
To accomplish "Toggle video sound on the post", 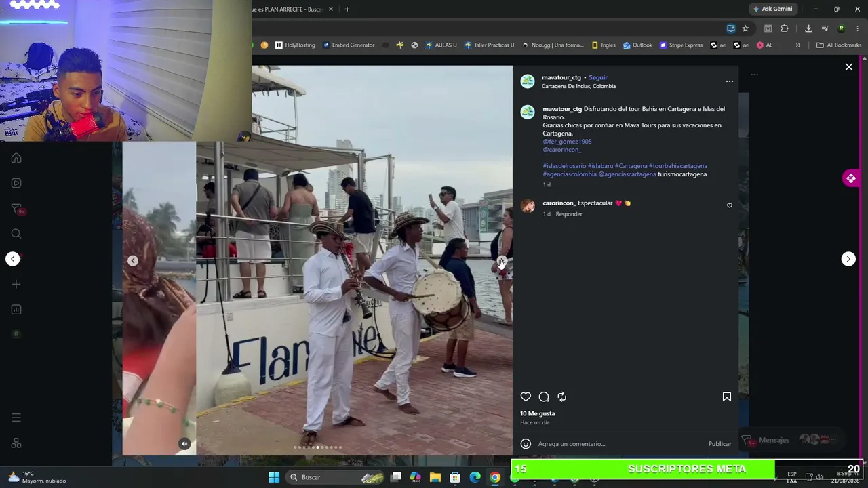I will click(184, 444).
